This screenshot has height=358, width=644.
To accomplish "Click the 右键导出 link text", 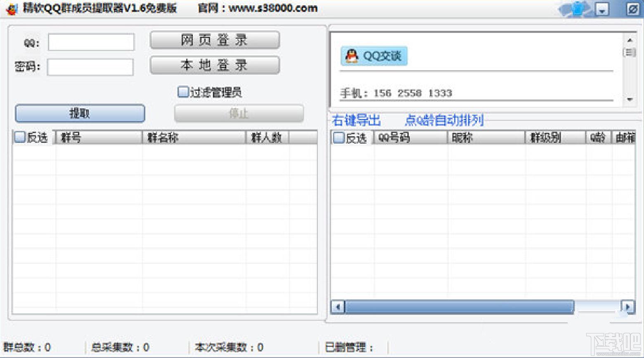I will [356, 121].
